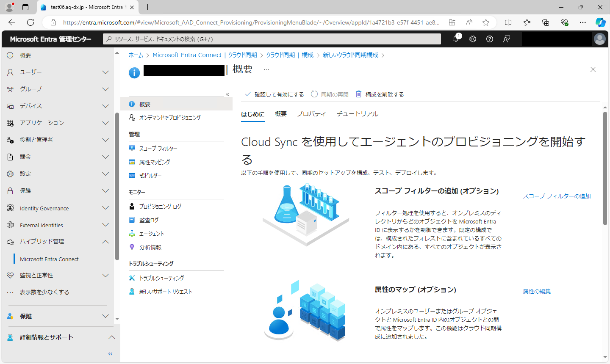Select the はじめに tab
This screenshot has height=364, width=610.
[x=253, y=114]
